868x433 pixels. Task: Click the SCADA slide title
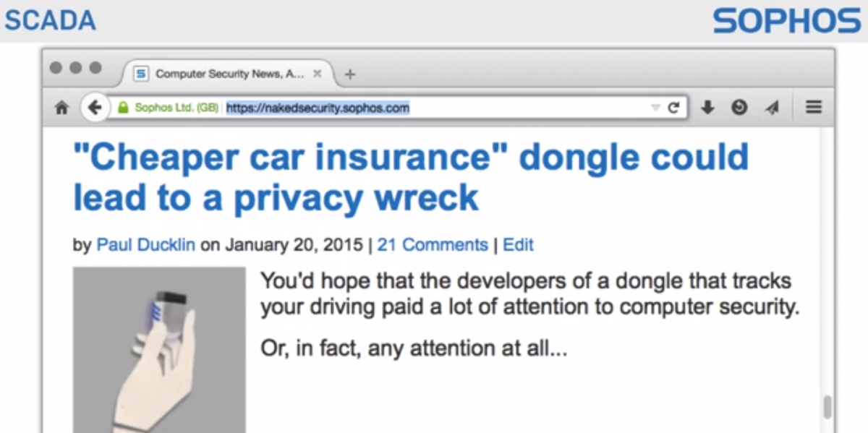(50, 20)
